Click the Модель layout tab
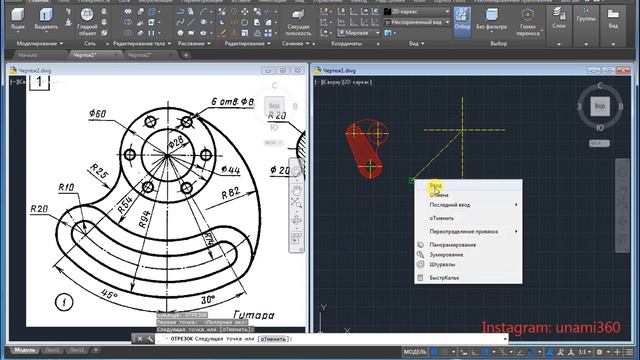Screen dimensions: 640x360 24,350
